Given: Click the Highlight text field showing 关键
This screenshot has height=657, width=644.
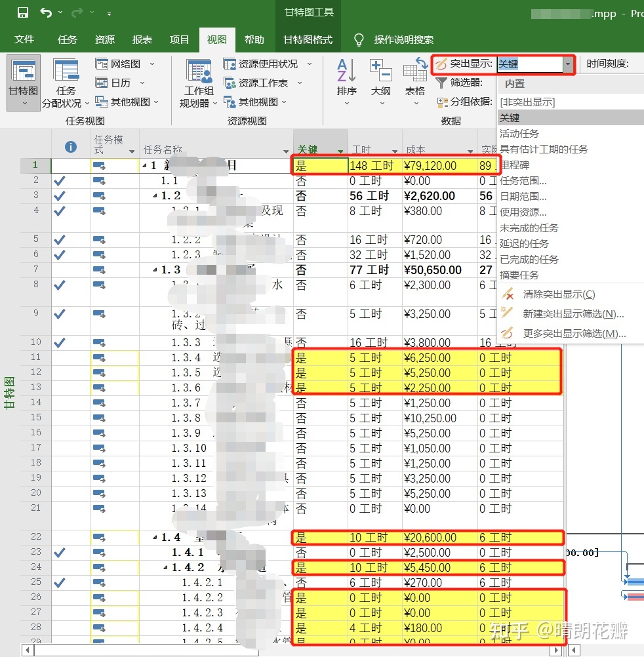Looking at the screenshot, I should [530, 64].
